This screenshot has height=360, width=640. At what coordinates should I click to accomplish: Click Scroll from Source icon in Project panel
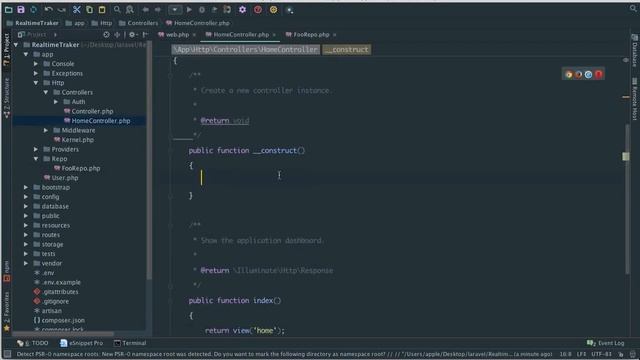pyautogui.click(x=106, y=35)
